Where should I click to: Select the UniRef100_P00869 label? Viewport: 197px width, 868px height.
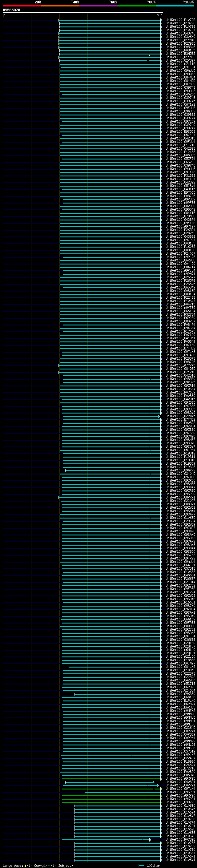pos(180,396)
